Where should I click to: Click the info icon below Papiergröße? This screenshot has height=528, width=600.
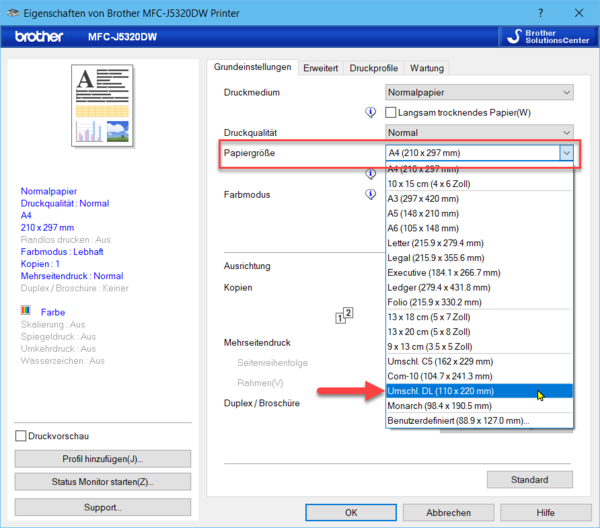point(370,173)
